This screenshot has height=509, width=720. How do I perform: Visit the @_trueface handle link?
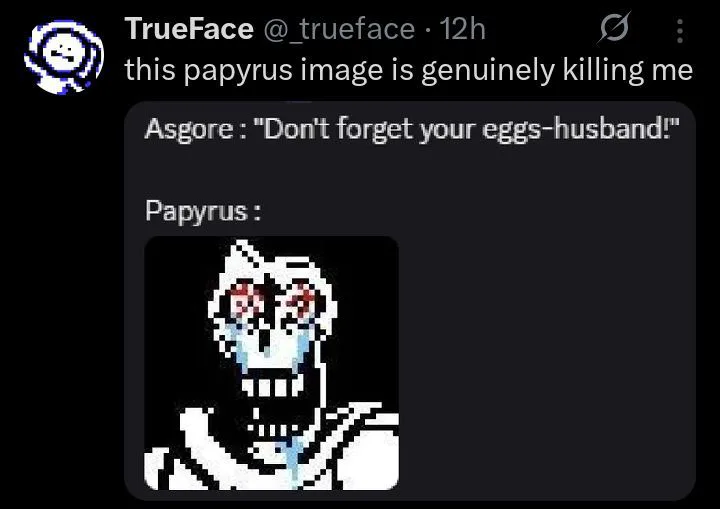click(339, 30)
